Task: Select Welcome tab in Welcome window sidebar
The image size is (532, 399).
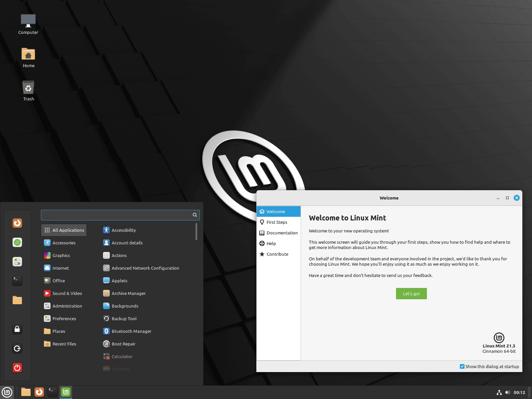Action: (x=279, y=211)
